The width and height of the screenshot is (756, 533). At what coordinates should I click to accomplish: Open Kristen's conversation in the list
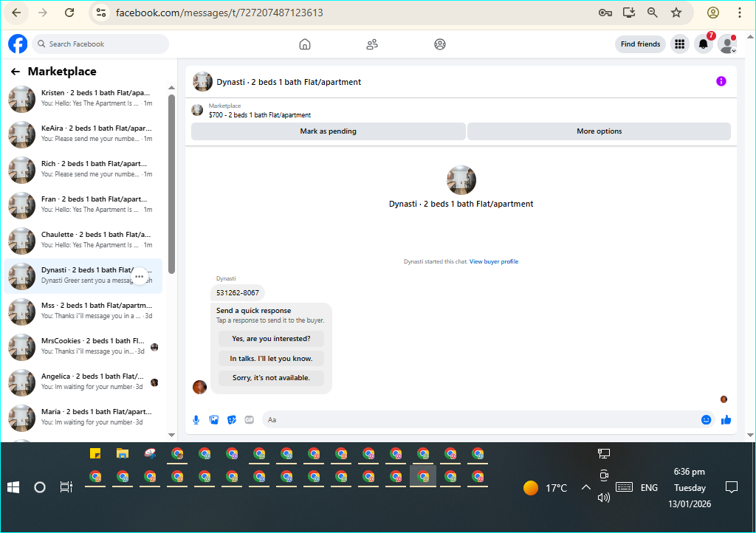(83, 99)
